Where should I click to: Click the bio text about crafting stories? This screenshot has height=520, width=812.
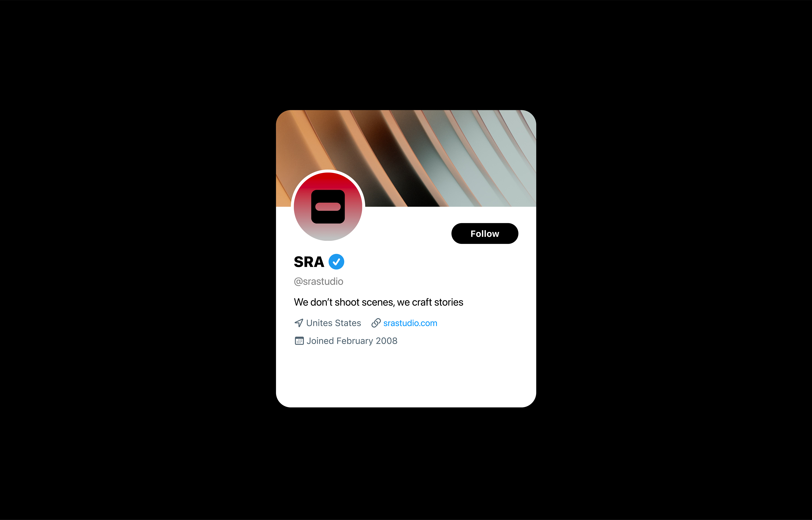click(x=378, y=302)
